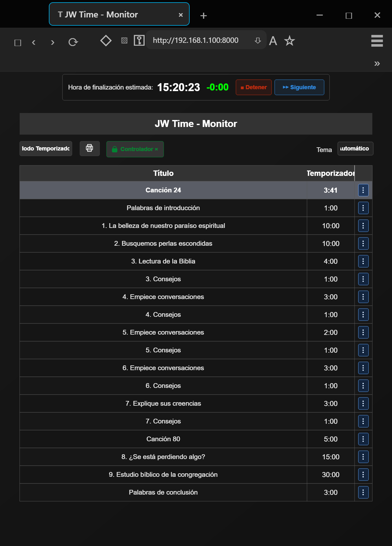Click the blue Siguiente button
This screenshot has width=392, height=546.
pyautogui.click(x=299, y=87)
